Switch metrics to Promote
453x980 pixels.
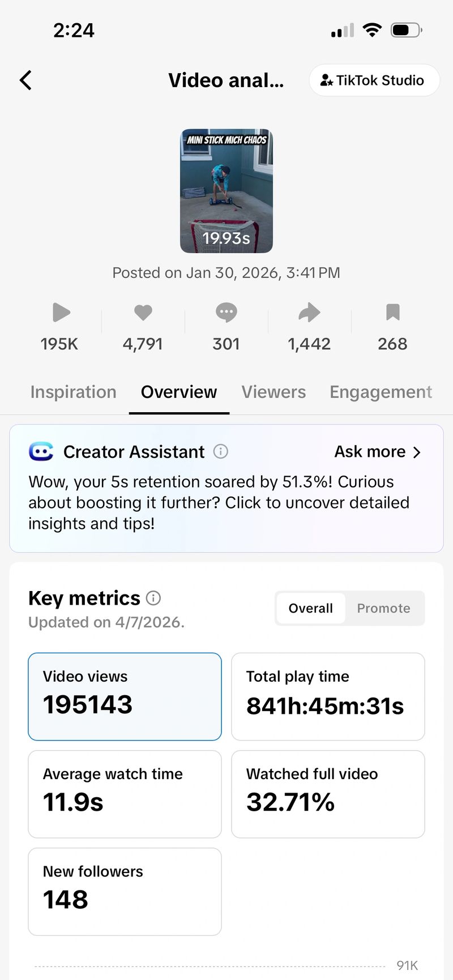pos(383,608)
